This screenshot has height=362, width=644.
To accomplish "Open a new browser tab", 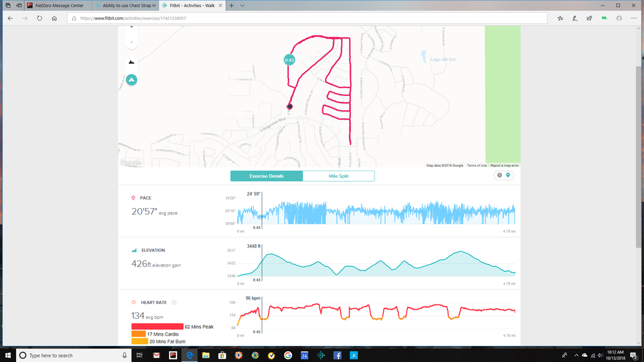I will pos(231,6).
